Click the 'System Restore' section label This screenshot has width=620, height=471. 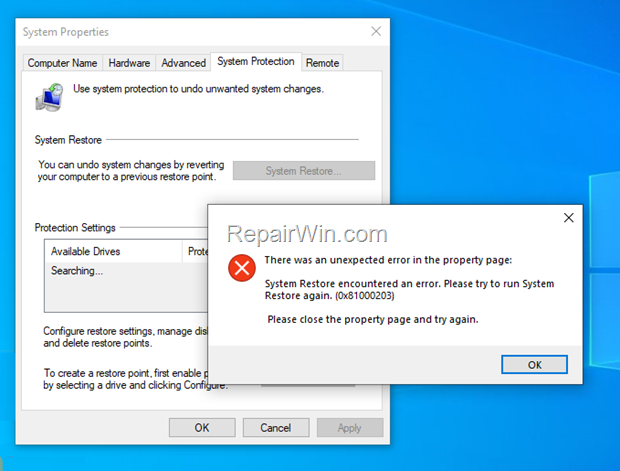(x=68, y=140)
